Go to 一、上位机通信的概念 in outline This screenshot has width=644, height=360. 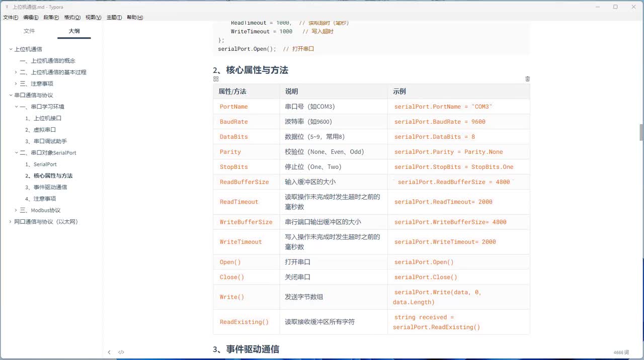(x=47, y=61)
